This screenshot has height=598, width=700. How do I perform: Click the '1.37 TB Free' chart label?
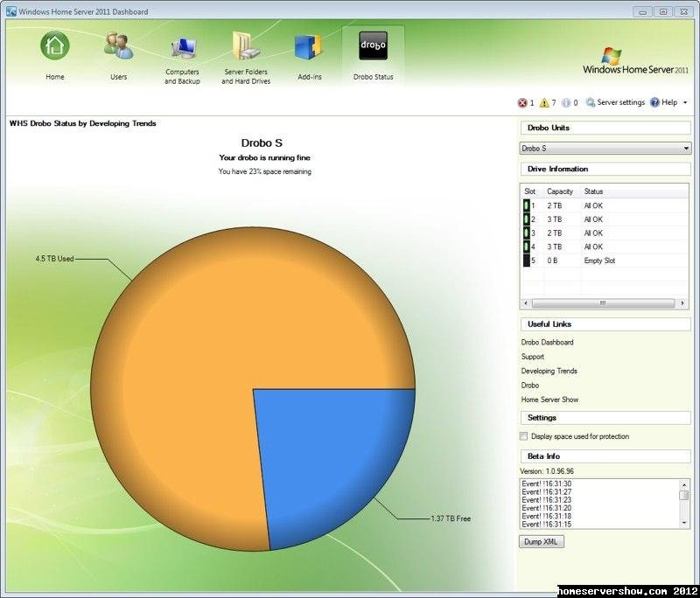click(451, 518)
